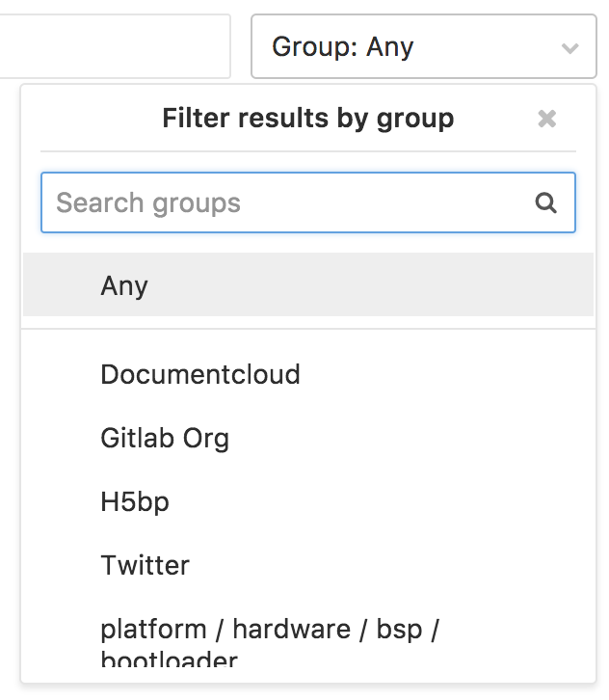Filter results by Gitlab Org group
609x700 pixels.
tap(308, 438)
